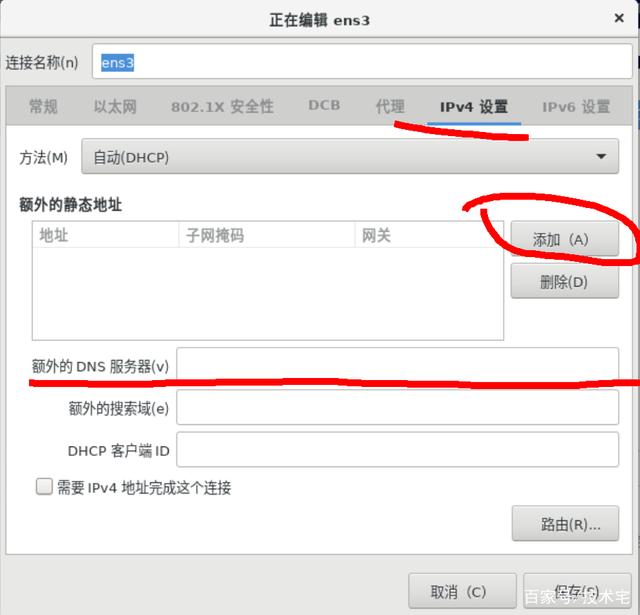The image size is (640, 615).
Task: Click the 取消 (C) button
Action: tap(462, 591)
